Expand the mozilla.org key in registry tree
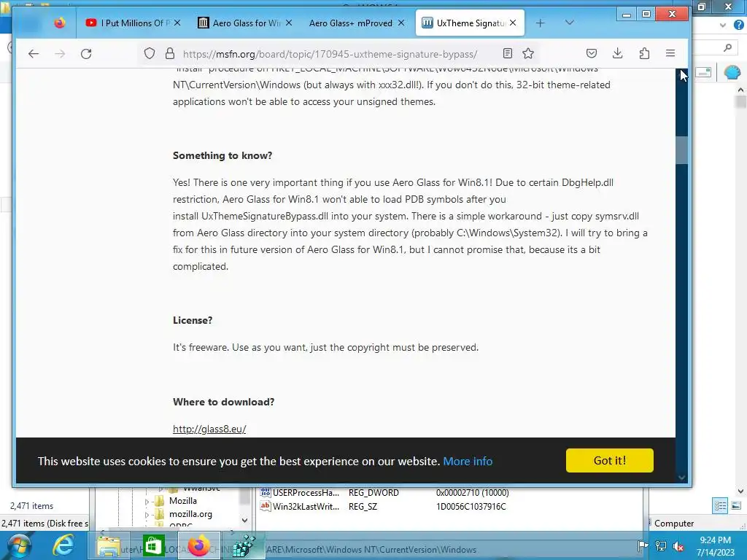This screenshot has width=747, height=560. (147, 515)
